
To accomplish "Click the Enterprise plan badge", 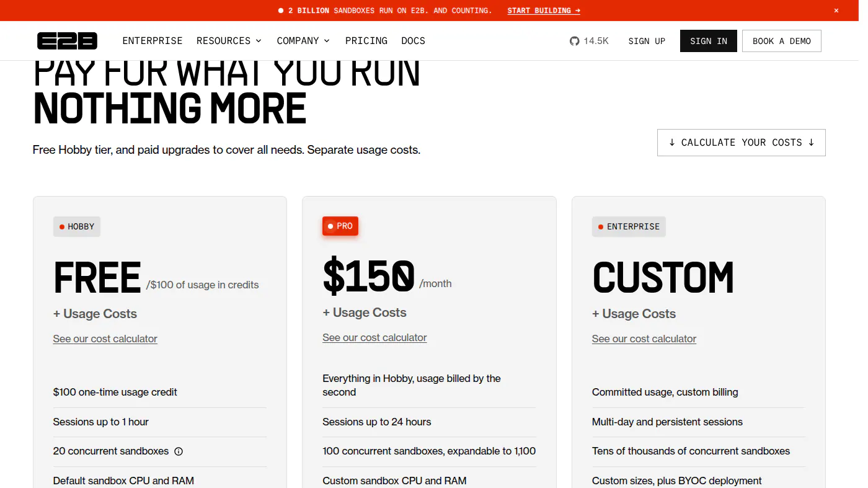I will click(629, 226).
